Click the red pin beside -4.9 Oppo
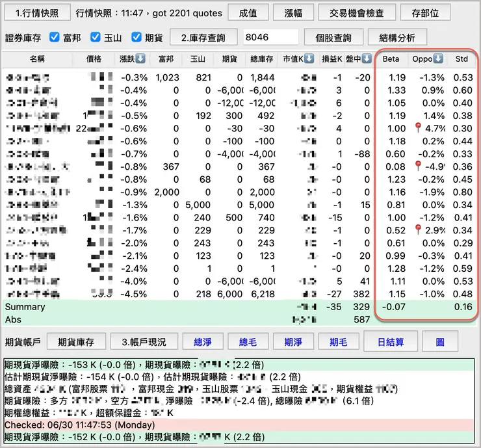Viewport: 481px width, 448px height. pyautogui.click(x=418, y=166)
